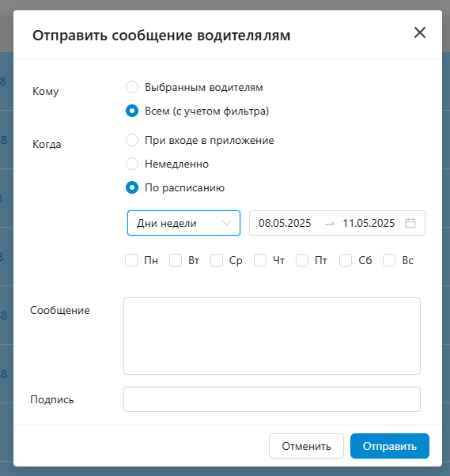Enable the Чт weekday checkbox
The image size is (450, 476).
pos(260,260)
